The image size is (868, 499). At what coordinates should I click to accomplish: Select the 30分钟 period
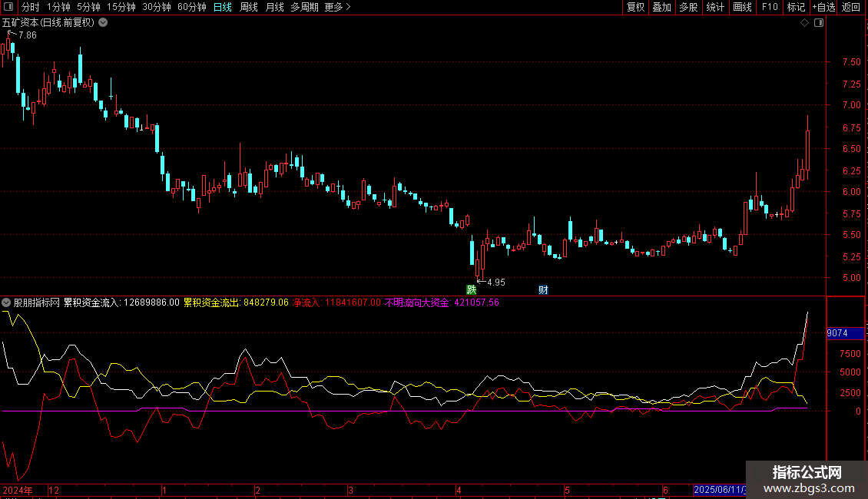click(157, 7)
